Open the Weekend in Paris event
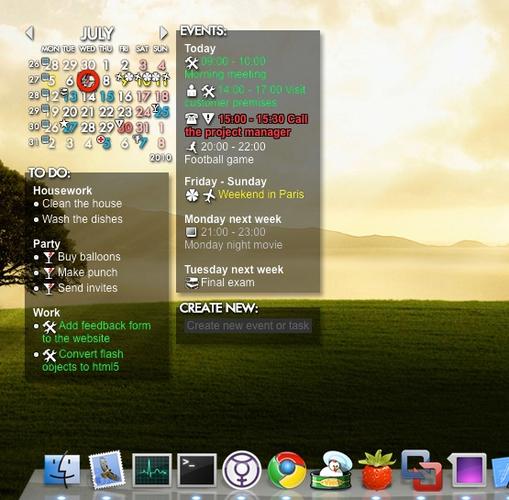Screen dimensions: 509x500 261,194
